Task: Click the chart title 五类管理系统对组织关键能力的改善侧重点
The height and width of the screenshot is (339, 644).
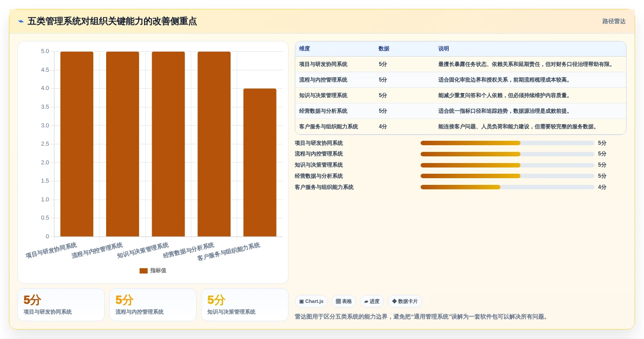Action: pos(112,21)
